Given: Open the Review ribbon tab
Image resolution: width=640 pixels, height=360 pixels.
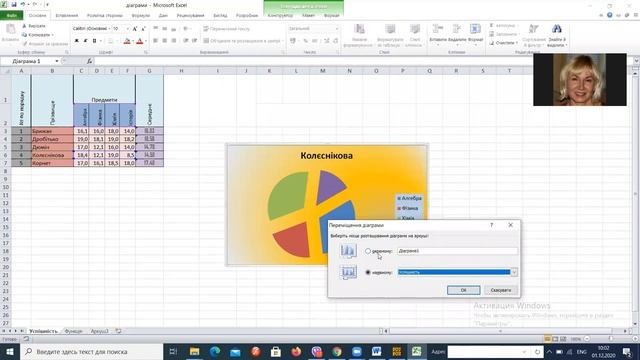Looking at the screenshot, I should [190, 16].
